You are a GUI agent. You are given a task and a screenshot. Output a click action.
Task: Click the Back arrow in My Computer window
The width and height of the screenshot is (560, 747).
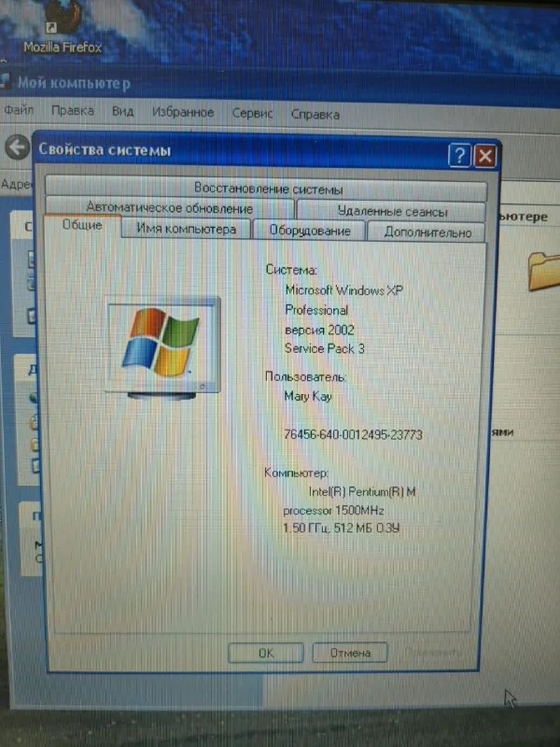(x=18, y=147)
